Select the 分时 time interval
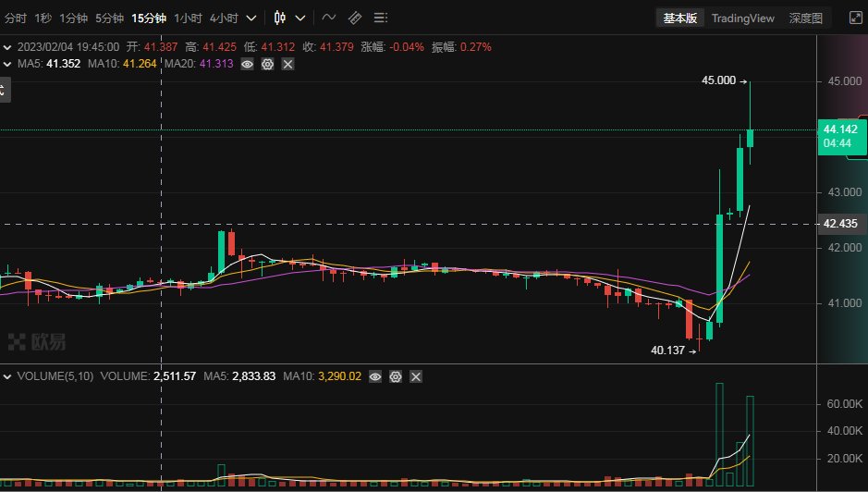Image resolution: width=868 pixels, height=492 pixels. (16, 18)
